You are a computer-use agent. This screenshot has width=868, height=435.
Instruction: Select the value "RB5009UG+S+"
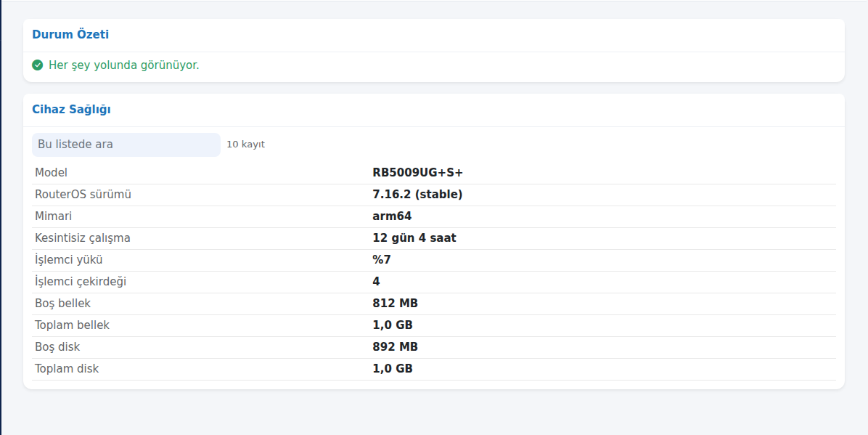coord(418,173)
